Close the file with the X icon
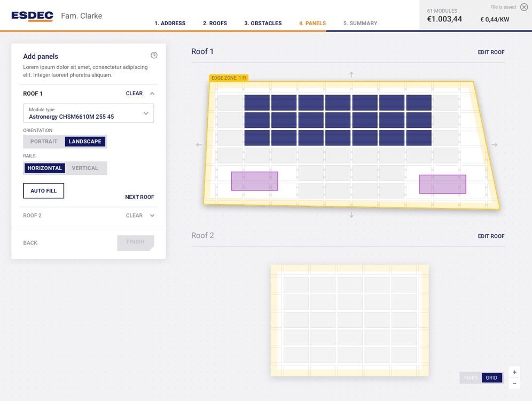 524,7
